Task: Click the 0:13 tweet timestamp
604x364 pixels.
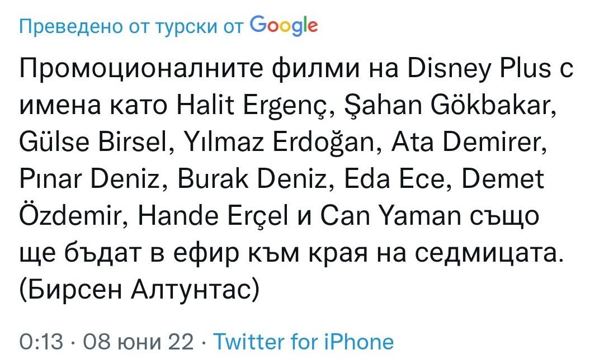Action: click(41, 342)
